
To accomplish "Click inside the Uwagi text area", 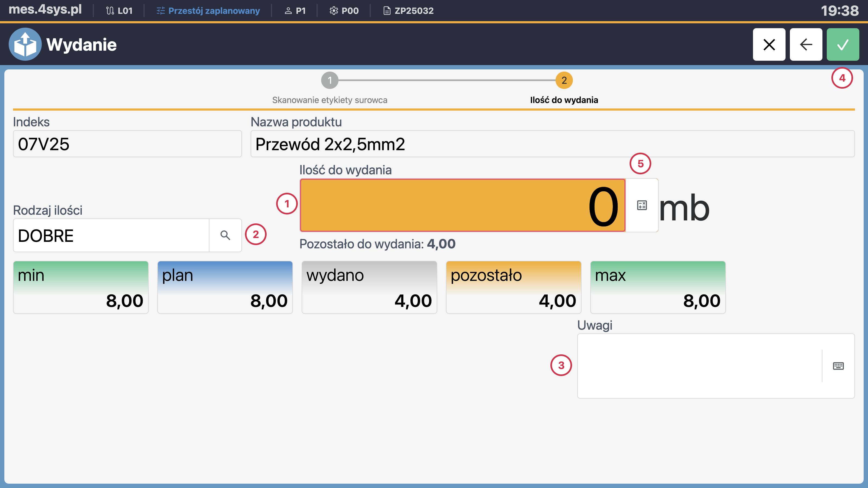I will pyautogui.click(x=699, y=366).
